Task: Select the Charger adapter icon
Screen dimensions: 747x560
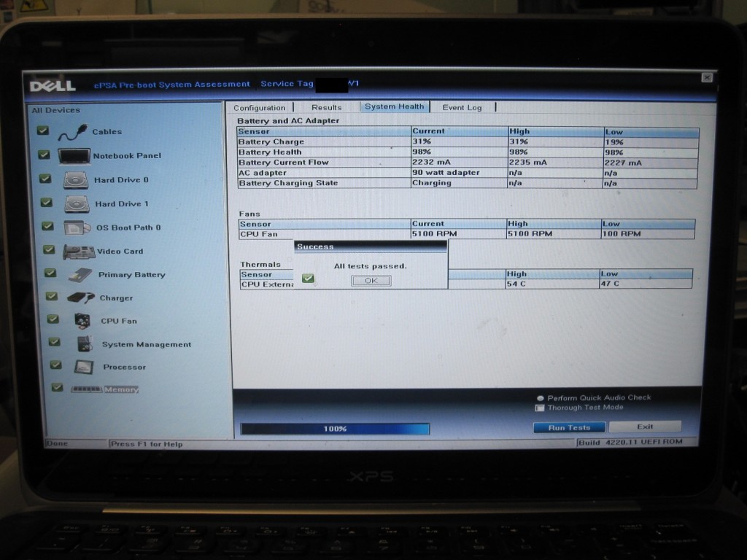Action: tap(80, 298)
